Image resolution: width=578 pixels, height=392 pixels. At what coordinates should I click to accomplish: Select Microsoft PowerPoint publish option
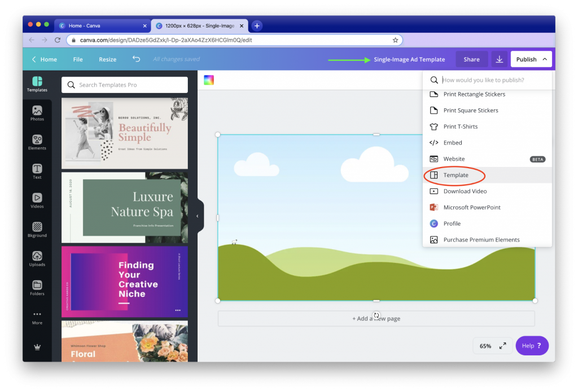pos(471,208)
